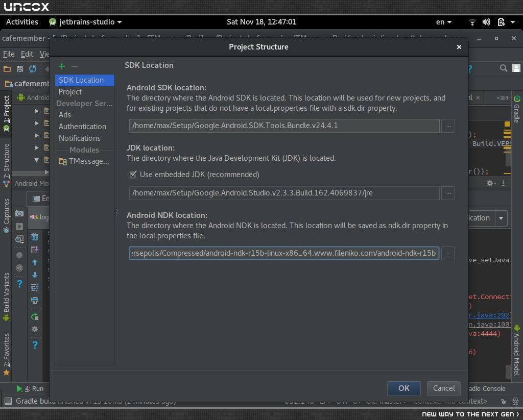The width and height of the screenshot is (523, 420).
Task: Expand the first collapsed project tree node
Action: 36,111
